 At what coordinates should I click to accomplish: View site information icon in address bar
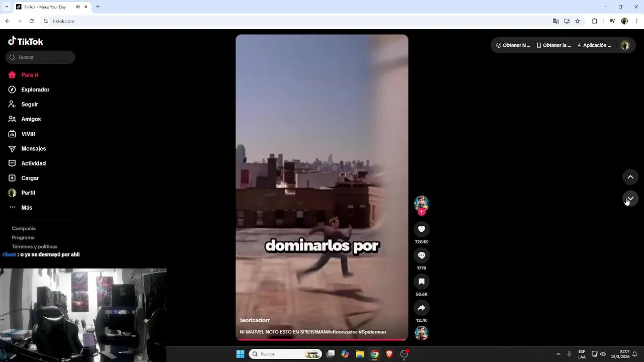[x=46, y=21]
